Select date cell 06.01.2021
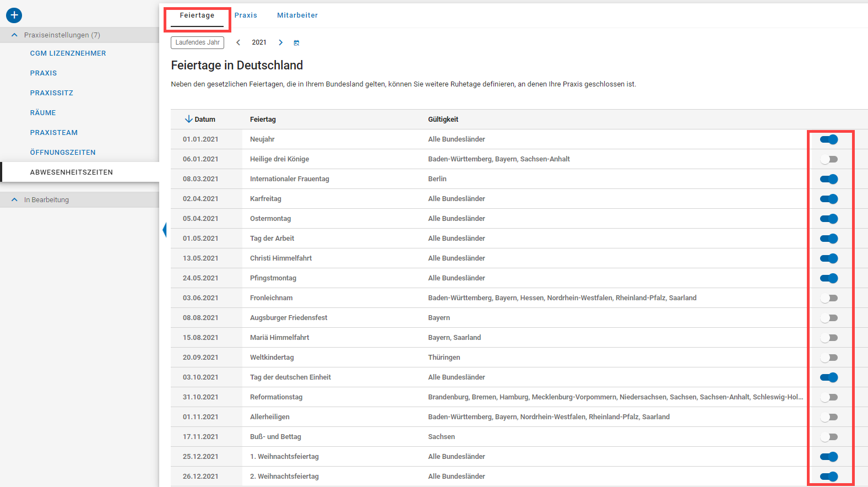The height and width of the screenshot is (487, 868). tap(200, 159)
